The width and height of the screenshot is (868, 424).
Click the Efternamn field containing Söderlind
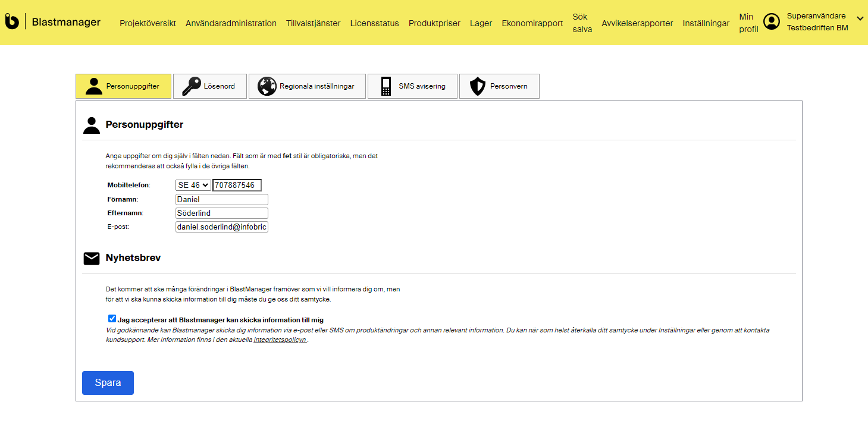tap(221, 213)
